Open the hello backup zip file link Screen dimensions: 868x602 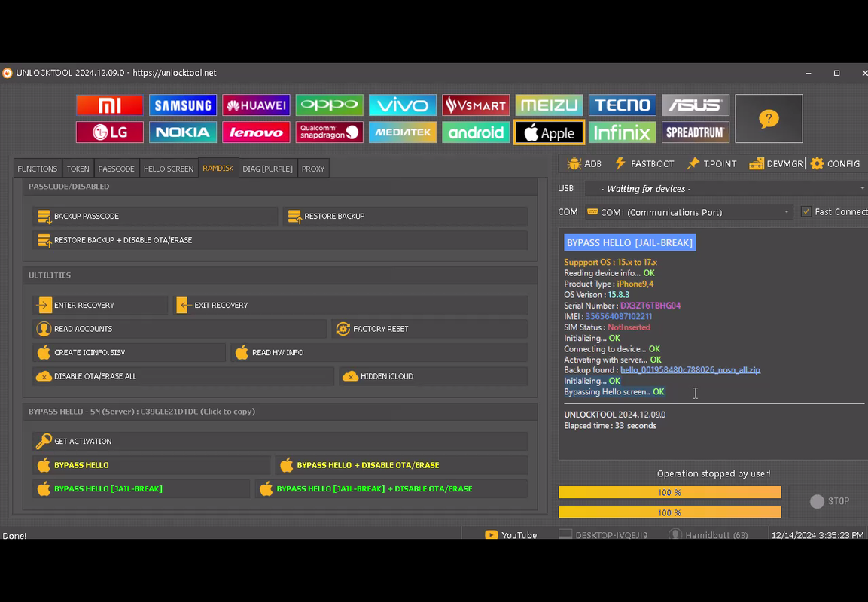(690, 370)
